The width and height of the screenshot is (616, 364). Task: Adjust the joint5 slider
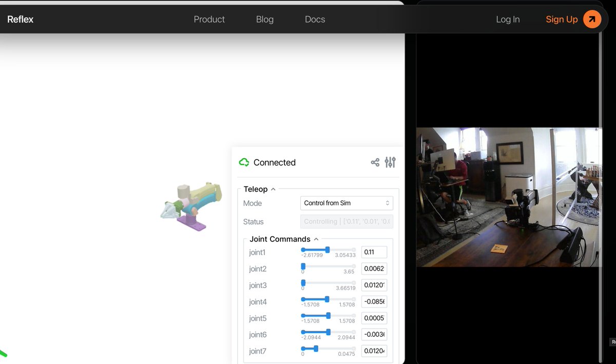328,315
